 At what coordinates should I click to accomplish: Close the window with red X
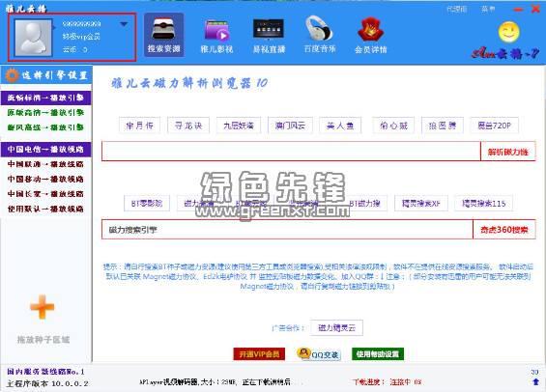pos(536,9)
